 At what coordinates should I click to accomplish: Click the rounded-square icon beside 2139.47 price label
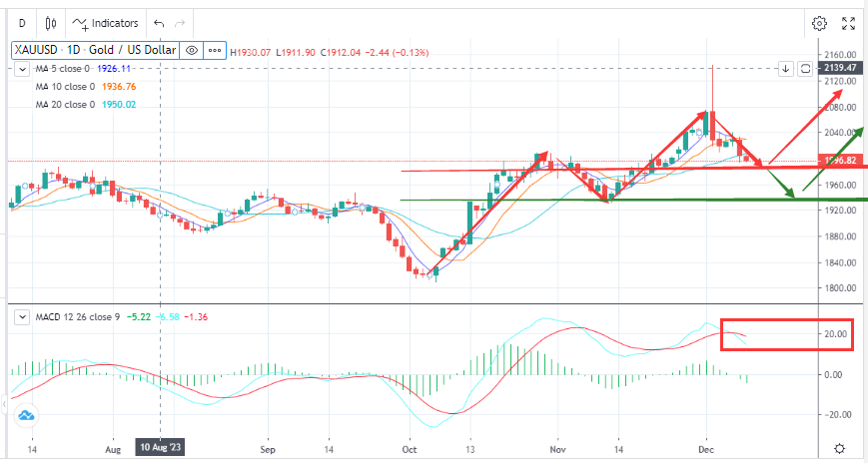click(x=805, y=68)
